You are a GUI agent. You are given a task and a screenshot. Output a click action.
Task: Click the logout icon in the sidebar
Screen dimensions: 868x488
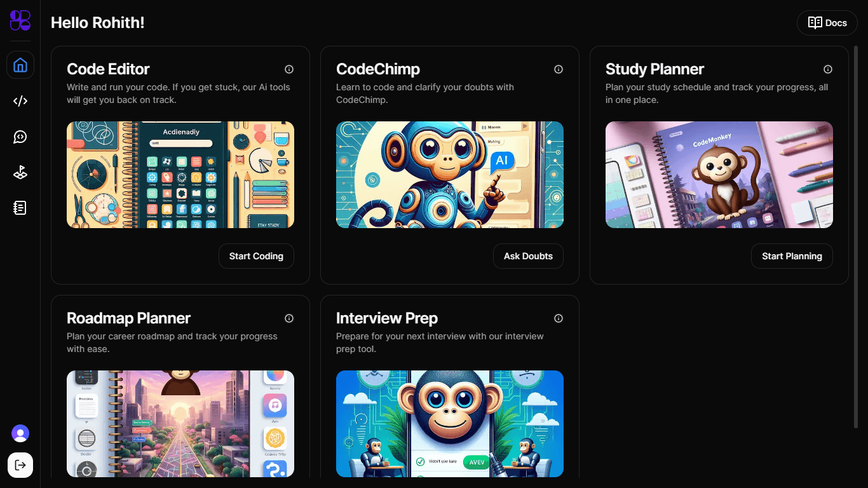[x=20, y=465]
